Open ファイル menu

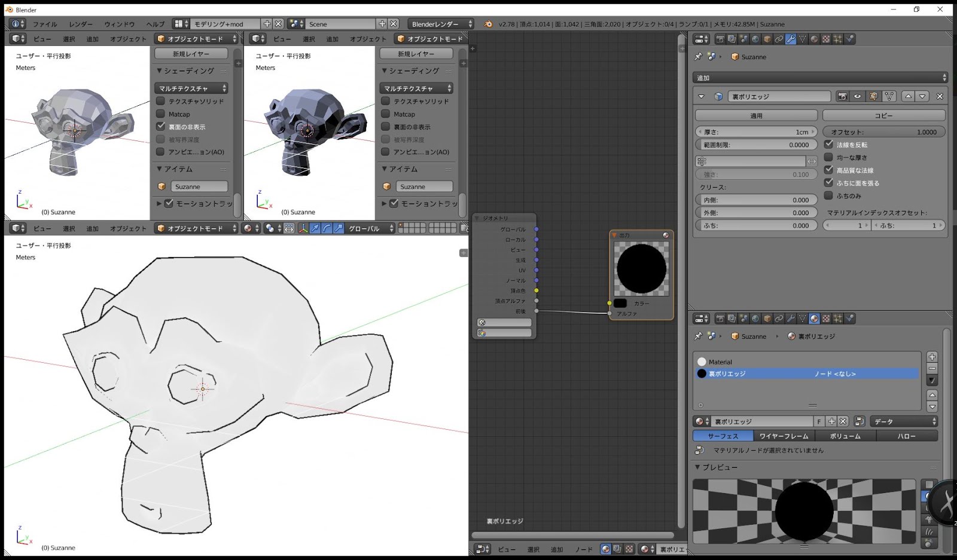(45, 24)
